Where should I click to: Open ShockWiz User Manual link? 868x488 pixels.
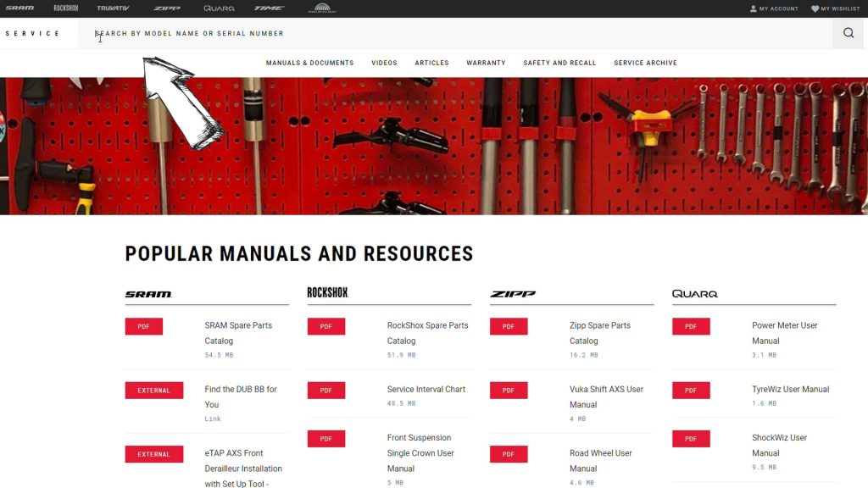779,446
